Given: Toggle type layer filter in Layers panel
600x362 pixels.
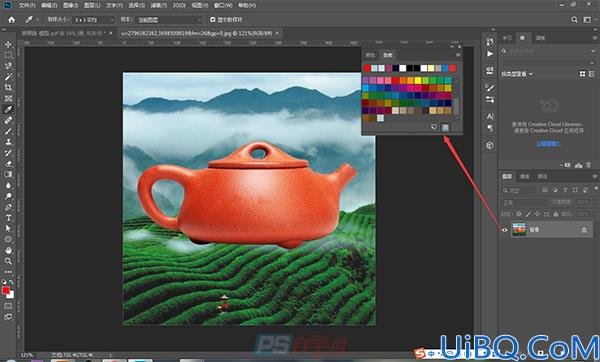Looking at the screenshot, I should click(565, 190).
